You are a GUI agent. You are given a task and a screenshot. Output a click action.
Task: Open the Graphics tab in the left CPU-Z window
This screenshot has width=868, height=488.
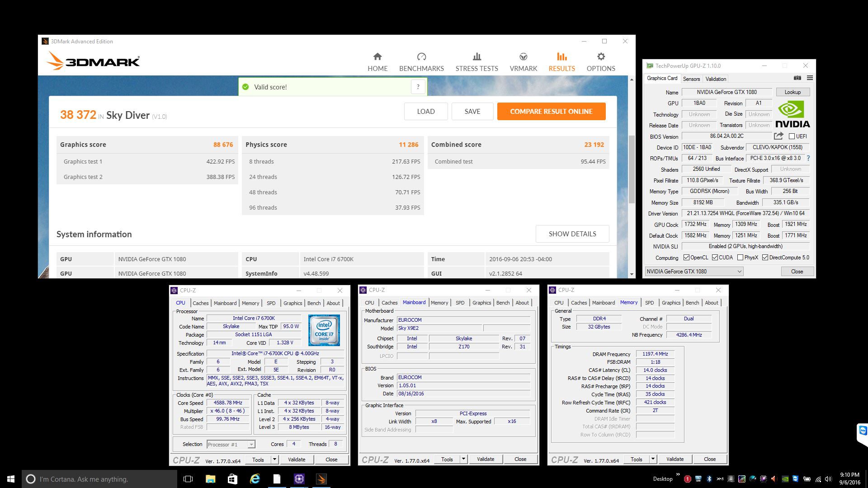click(x=292, y=303)
